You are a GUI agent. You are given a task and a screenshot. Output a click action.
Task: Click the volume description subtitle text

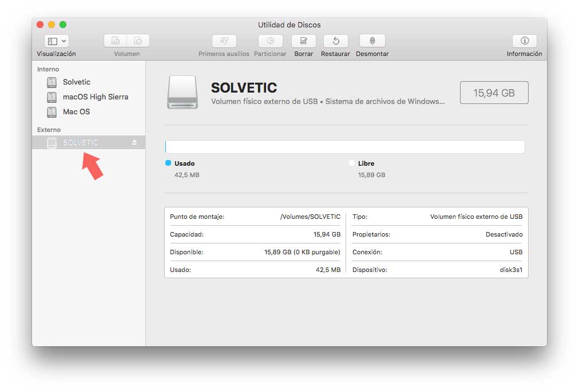pos(327,101)
